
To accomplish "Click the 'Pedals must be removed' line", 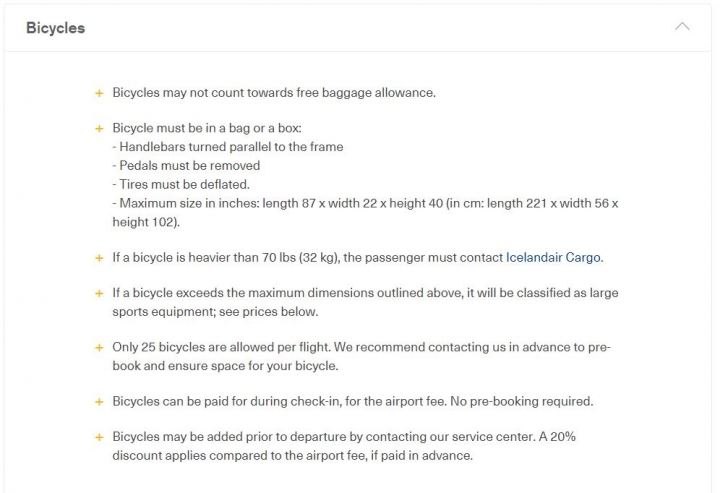I will 186,166.
